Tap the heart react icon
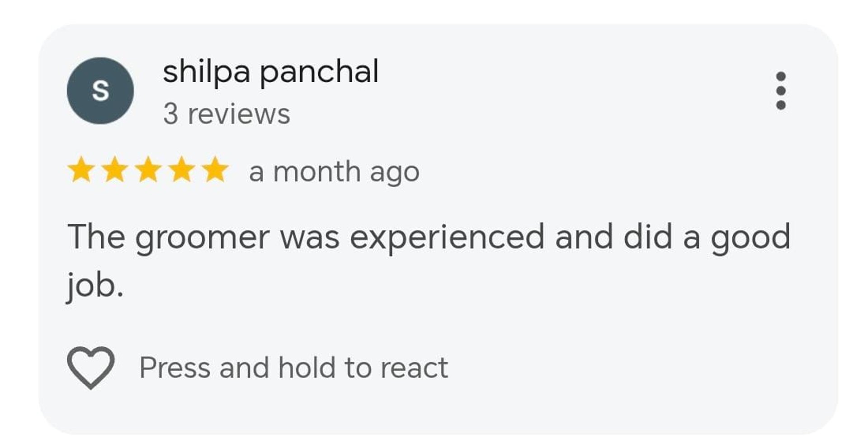The width and height of the screenshot is (868, 448). tap(91, 368)
